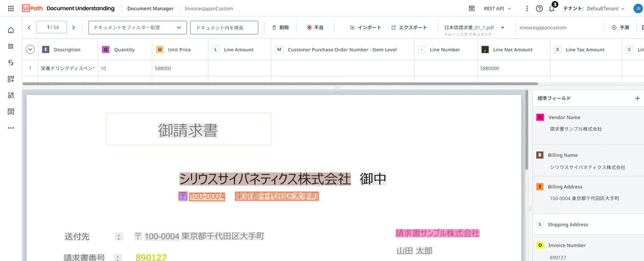Click the pane splitter grip handle
Screen dimensions: 644x261
pos(337,87)
